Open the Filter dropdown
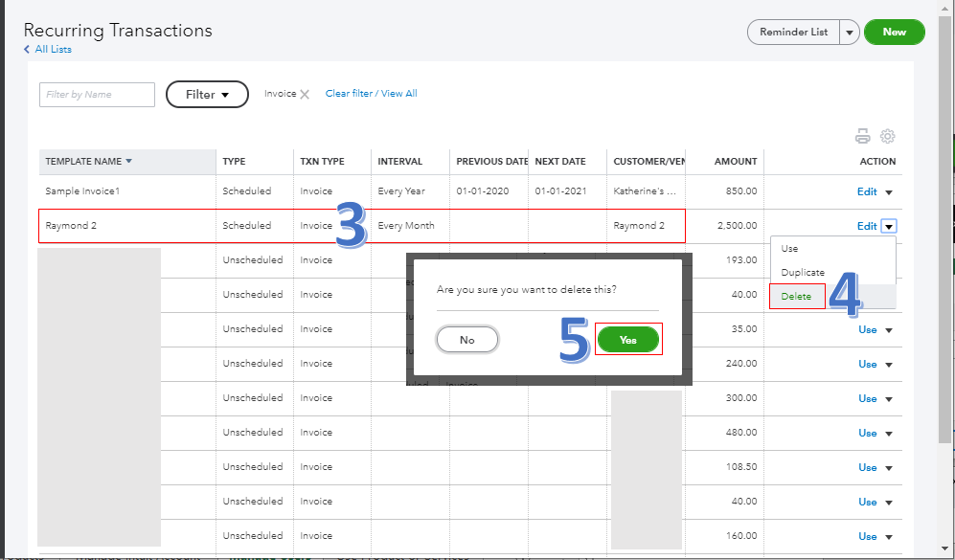Viewport: 955px width, 560px height. pos(207,95)
